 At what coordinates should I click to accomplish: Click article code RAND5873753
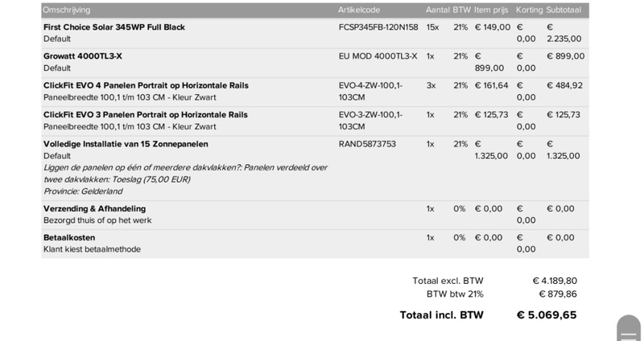coord(367,144)
